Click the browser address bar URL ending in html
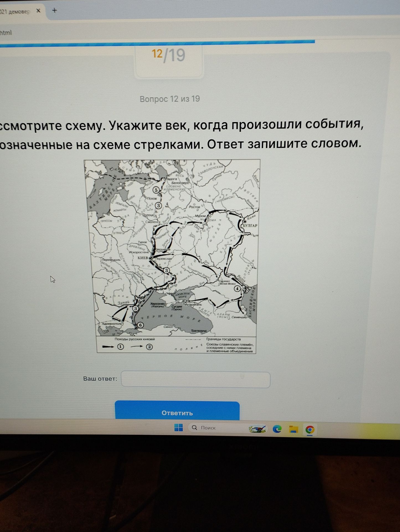 (6, 33)
